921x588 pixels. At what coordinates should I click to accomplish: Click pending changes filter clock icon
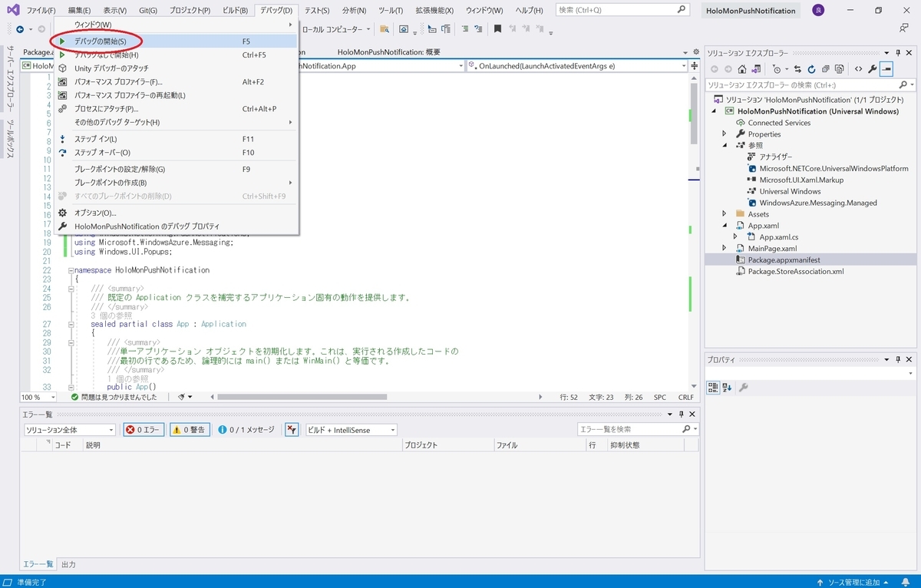click(778, 69)
